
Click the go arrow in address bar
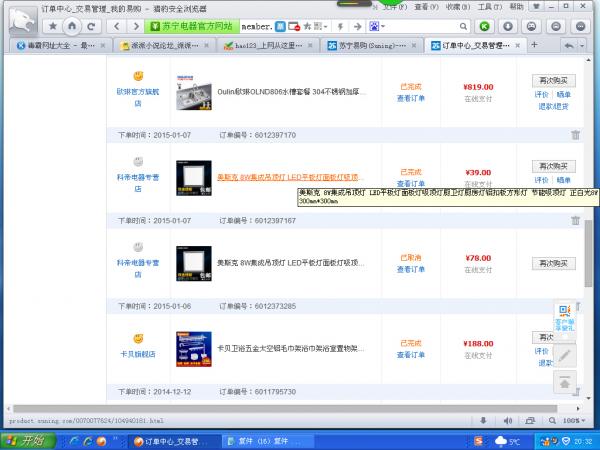click(357, 26)
